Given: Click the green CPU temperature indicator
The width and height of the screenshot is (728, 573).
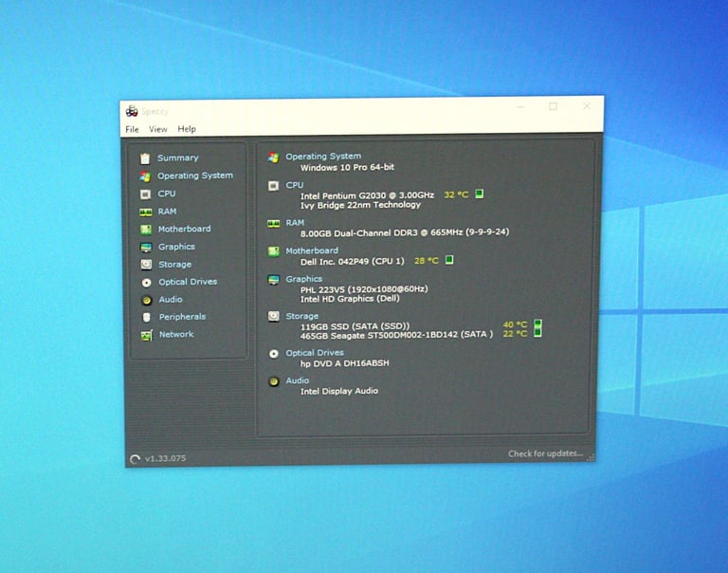Looking at the screenshot, I should pos(479,194).
